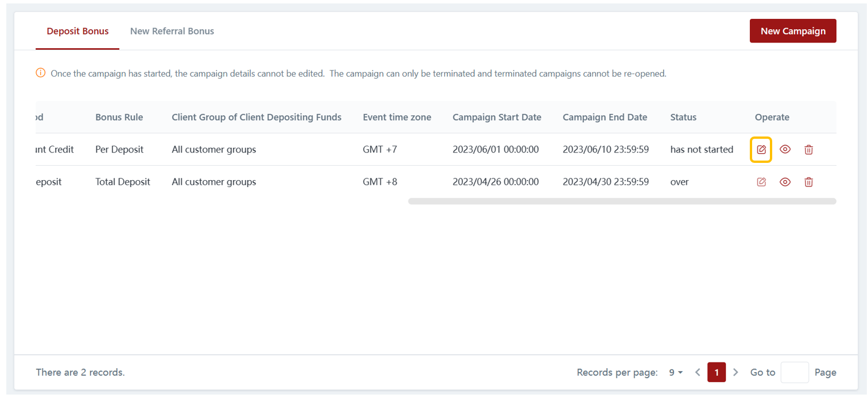Screen dimensions: 868x398
Task: Delete the campaign with status over
Action: (x=808, y=182)
